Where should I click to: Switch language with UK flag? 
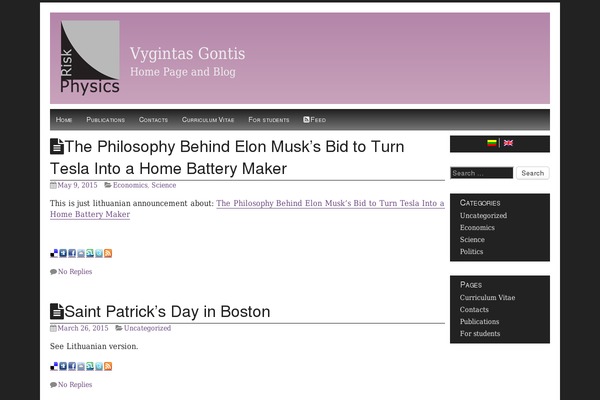pos(508,143)
